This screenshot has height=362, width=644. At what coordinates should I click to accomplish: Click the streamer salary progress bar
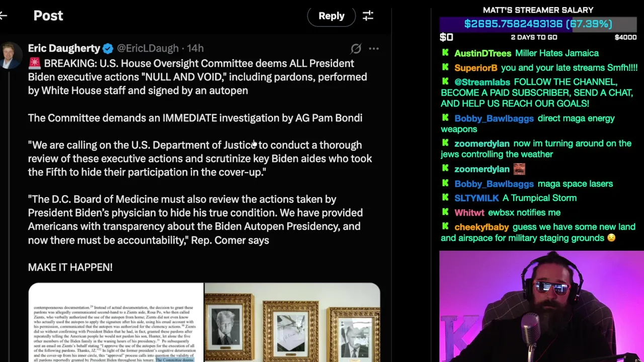pos(538,24)
